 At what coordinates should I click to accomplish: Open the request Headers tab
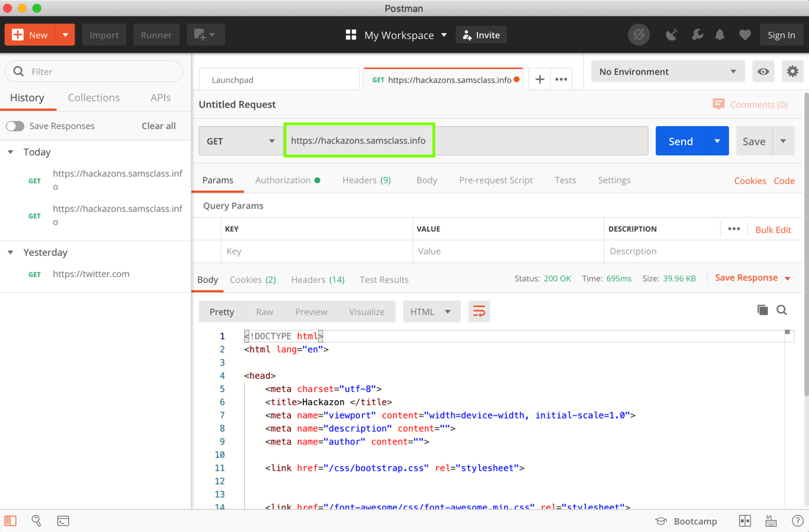click(366, 180)
